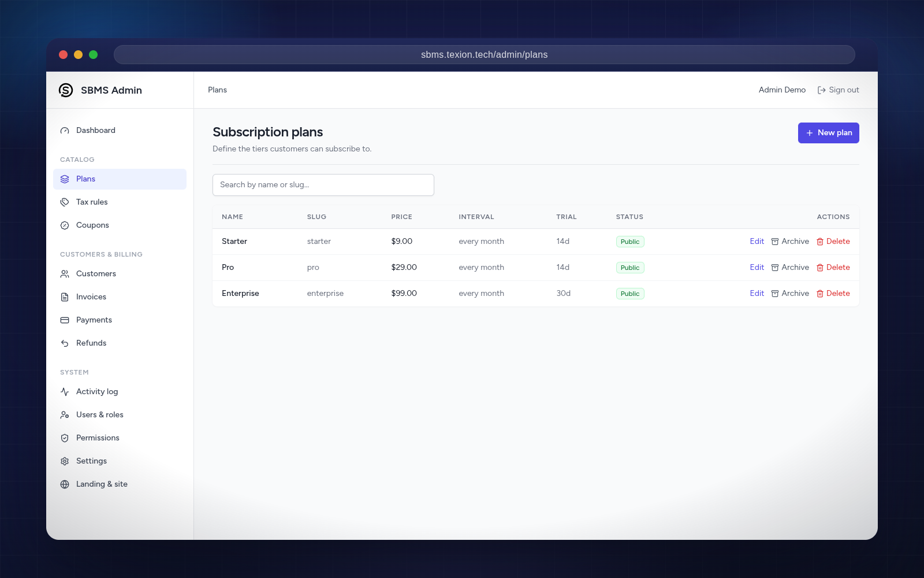Click the Plans layers icon

pyautogui.click(x=65, y=179)
